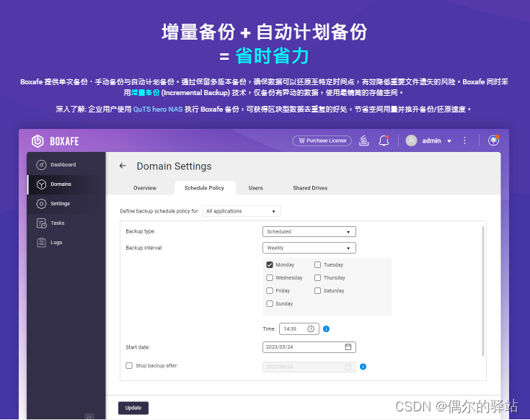Click the disabled Stop backup date field
The height and width of the screenshot is (420, 530).
pos(309,367)
